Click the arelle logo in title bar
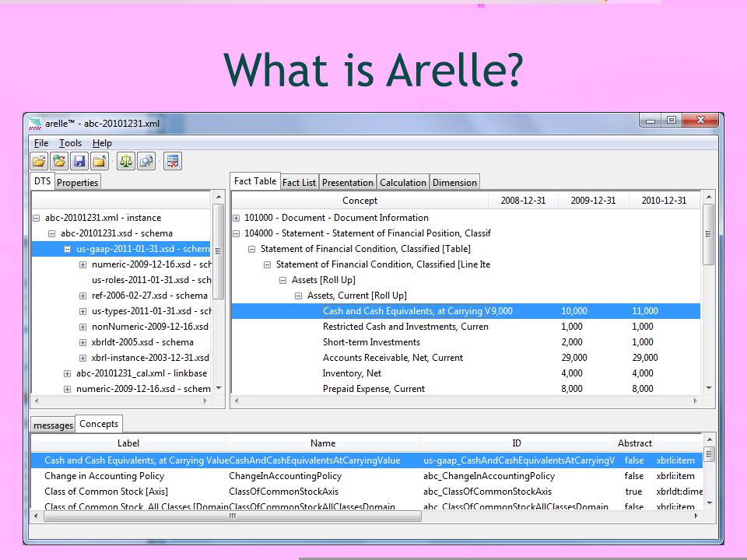Screen dimensions: 747x560 35,124
